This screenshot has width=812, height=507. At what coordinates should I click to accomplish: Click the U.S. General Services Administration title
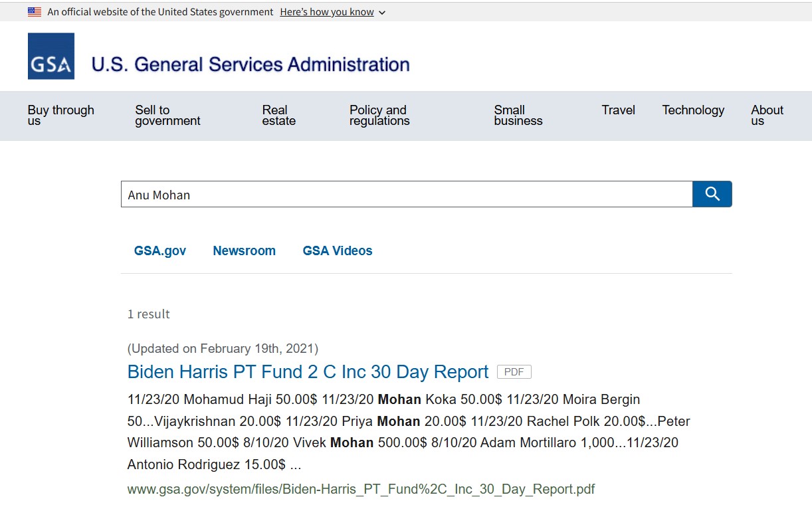251,64
